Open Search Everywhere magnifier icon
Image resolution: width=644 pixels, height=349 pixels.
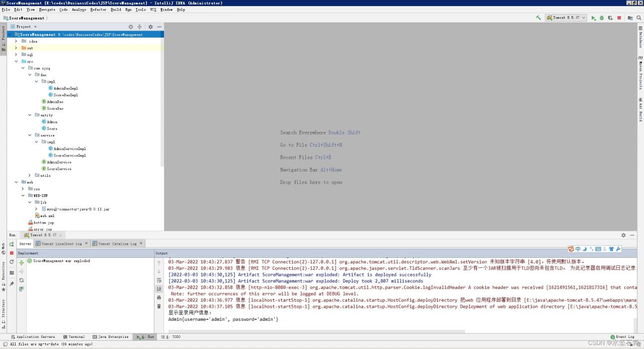pyautogui.click(x=639, y=18)
